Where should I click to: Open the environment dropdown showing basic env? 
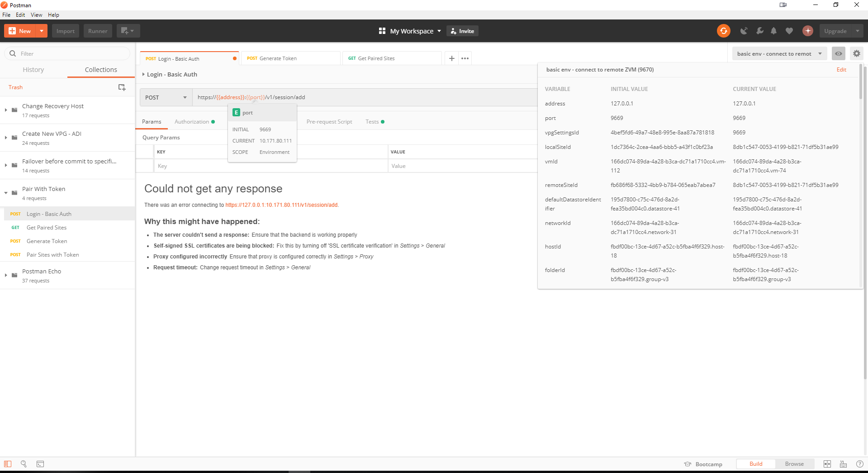[779, 53]
